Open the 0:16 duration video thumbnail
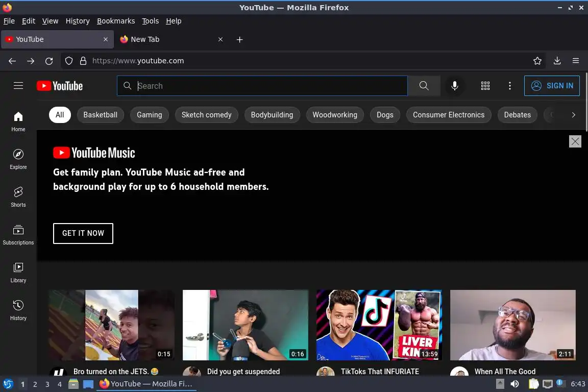Image resolution: width=588 pixels, height=392 pixels. point(245,325)
